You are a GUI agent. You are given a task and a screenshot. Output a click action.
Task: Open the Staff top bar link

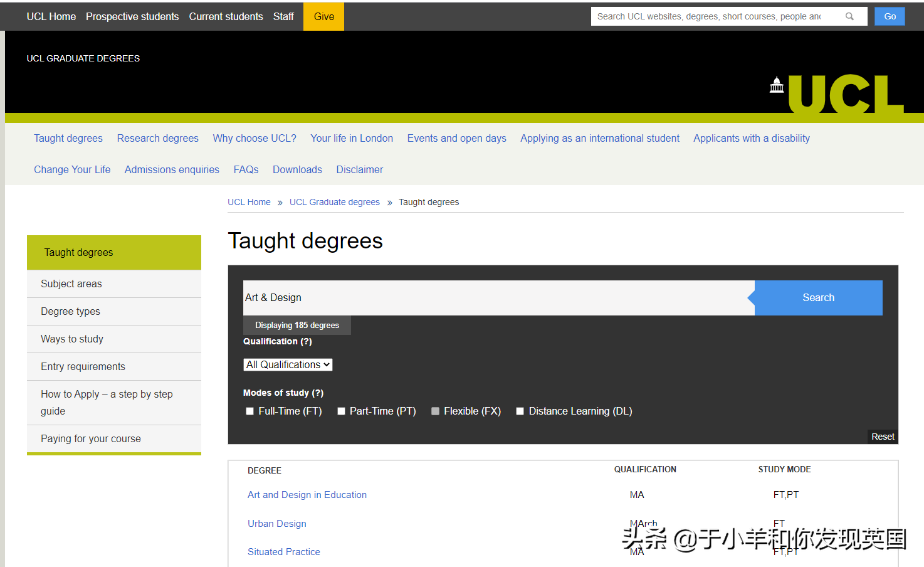283,16
